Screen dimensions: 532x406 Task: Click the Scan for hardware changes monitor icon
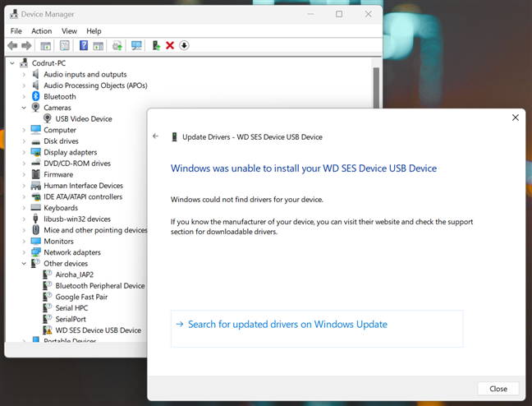136,45
